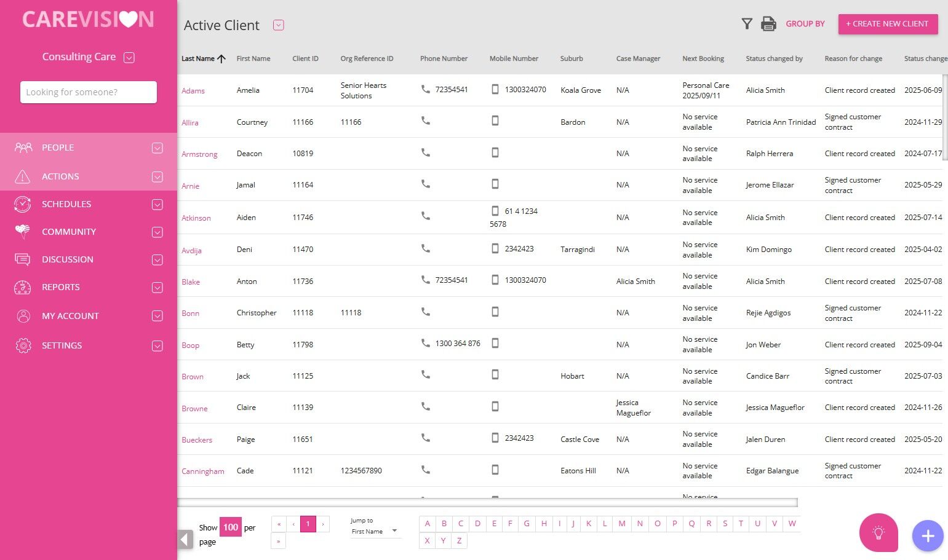This screenshot has width=948, height=560.
Task: Click the mobile icon in Atkinson row
Action: click(495, 211)
